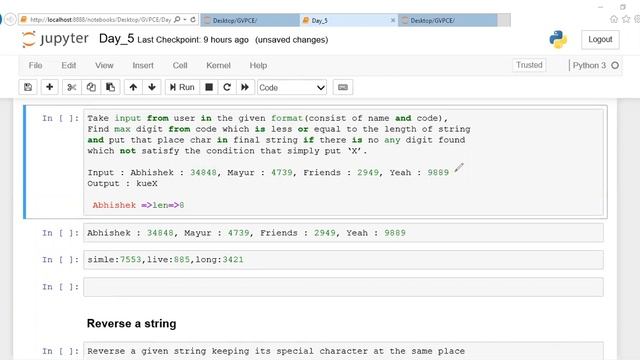Close the Day_5 browser tab

(x=393, y=20)
